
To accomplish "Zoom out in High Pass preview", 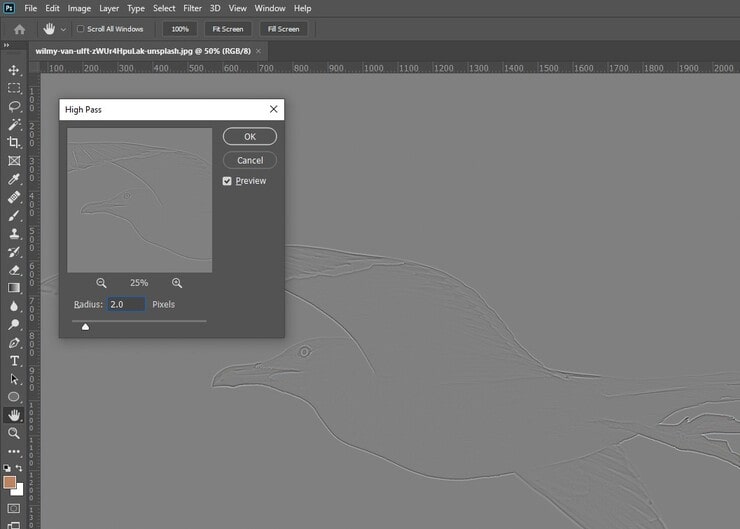I will (x=101, y=283).
